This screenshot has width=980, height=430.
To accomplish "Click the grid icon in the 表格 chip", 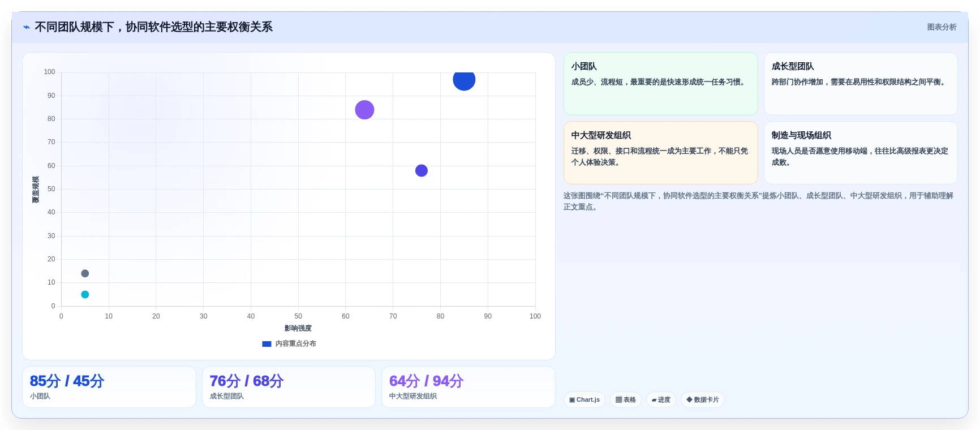I will 618,400.
